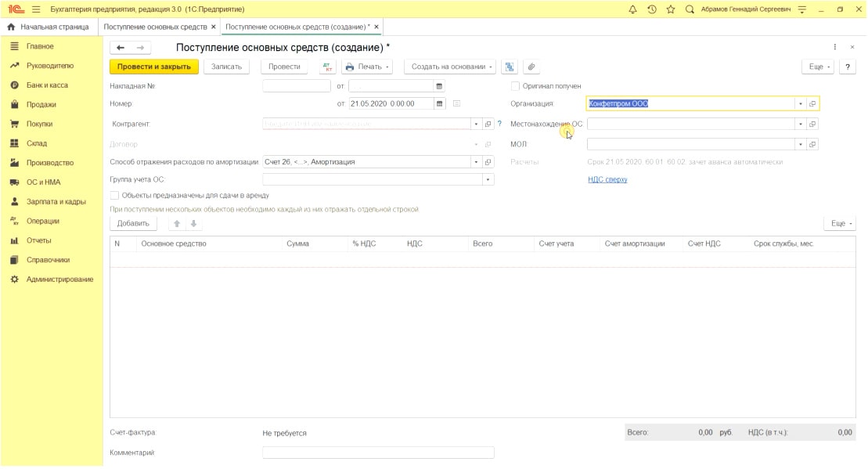Open notifications bell icon
The image size is (868, 469).
coord(632,9)
